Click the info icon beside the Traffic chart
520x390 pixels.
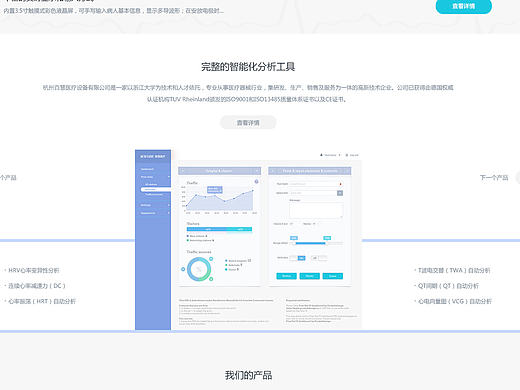pyautogui.click(x=256, y=182)
